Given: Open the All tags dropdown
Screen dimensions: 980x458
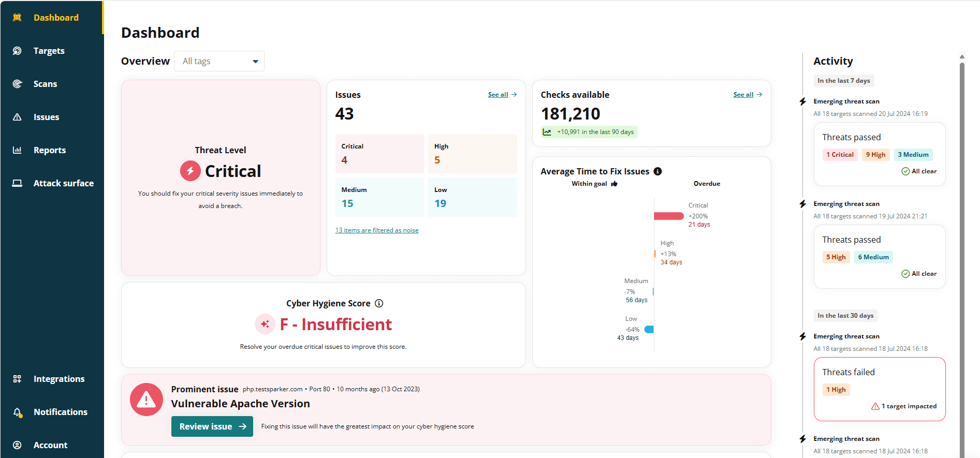Looking at the screenshot, I should (219, 61).
